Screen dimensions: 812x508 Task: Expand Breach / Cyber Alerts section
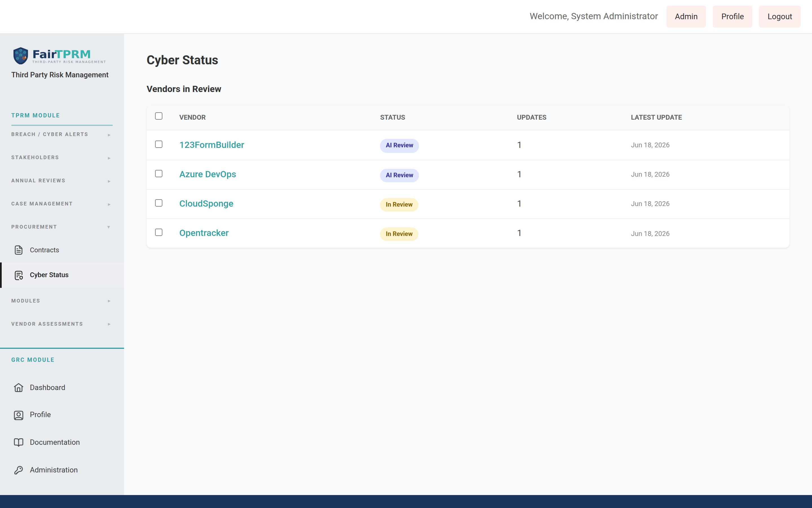point(62,134)
